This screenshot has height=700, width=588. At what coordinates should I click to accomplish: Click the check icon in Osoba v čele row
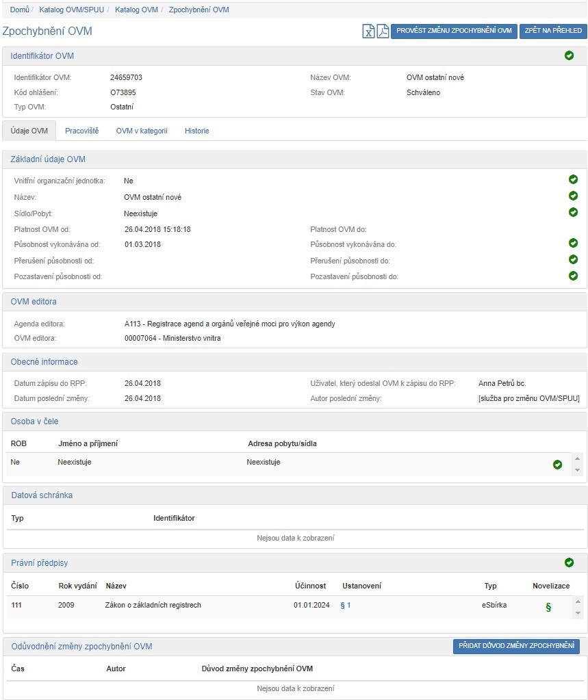coord(557,465)
